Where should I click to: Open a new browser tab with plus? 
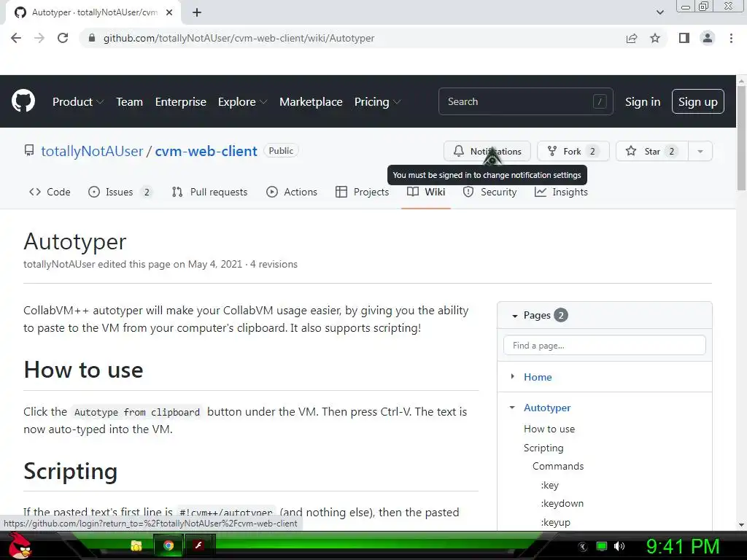pos(197,12)
